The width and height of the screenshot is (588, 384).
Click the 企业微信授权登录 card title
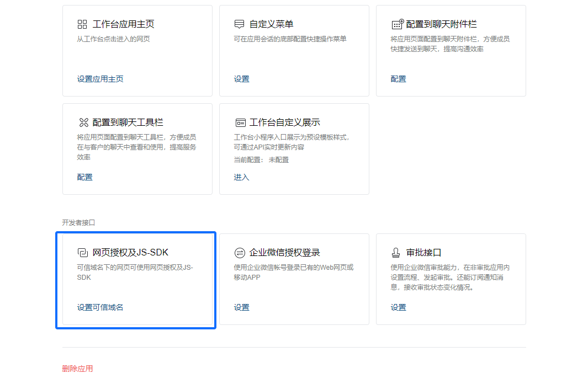click(x=284, y=253)
